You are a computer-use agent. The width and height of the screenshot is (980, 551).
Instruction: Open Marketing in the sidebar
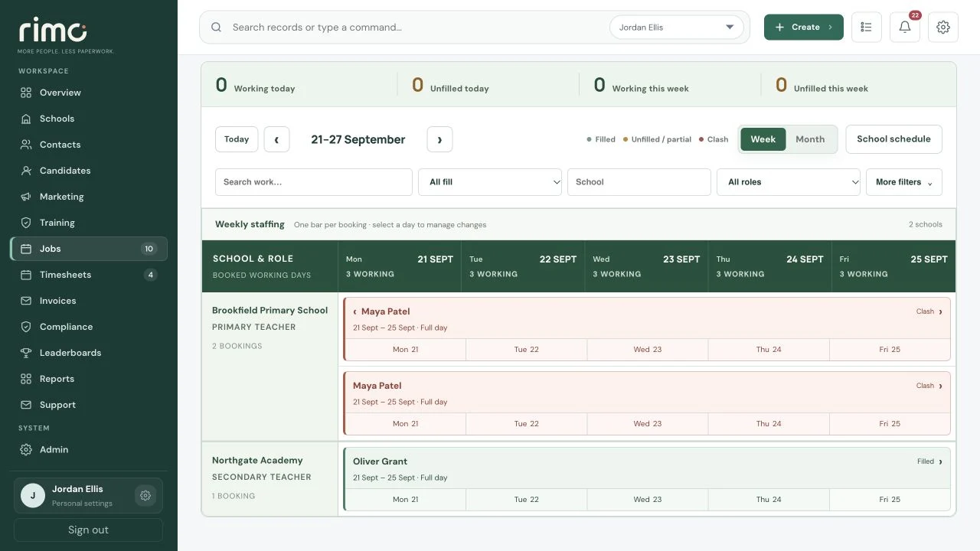(x=89, y=197)
